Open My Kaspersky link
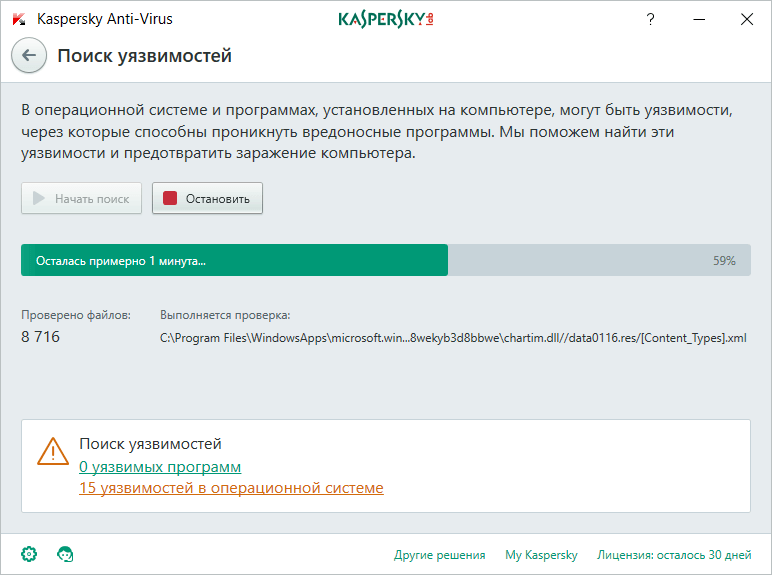 coord(541,555)
